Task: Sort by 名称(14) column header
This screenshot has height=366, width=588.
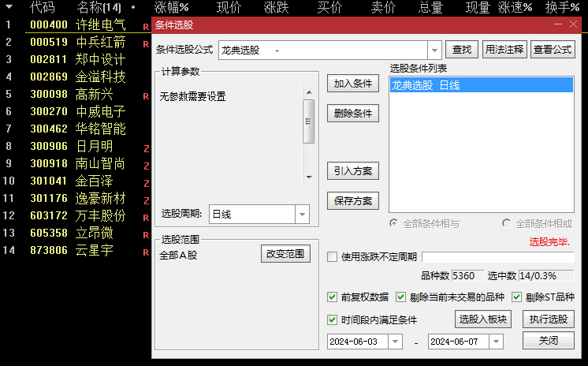Action: click(99, 7)
